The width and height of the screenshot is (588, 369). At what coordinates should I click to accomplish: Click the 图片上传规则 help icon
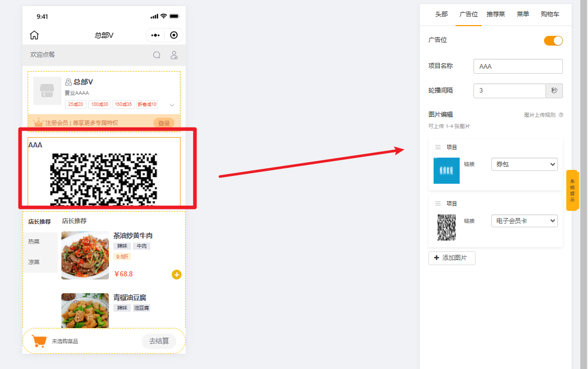561,115
